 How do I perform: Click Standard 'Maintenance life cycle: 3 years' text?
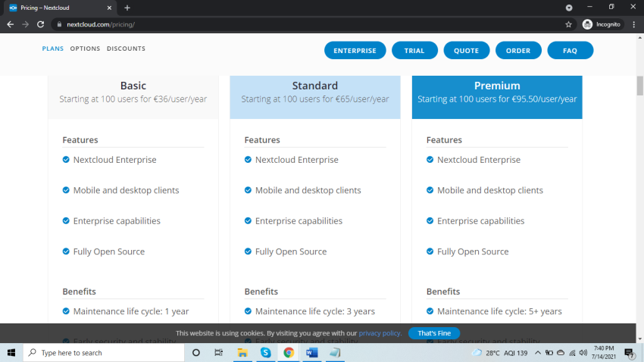pyautogui.click(x=315, y=311)
